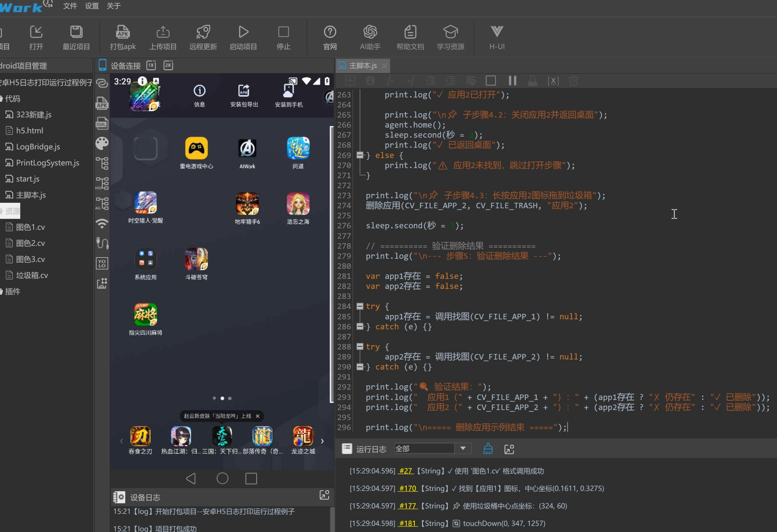777x532 pixels.
Task: Click the WiFi icon in device sidebar
Action: click(x=102, y=223)
